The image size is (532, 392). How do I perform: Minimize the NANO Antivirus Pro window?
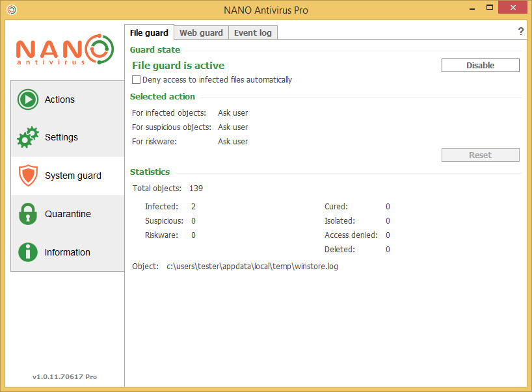coord(472,8)
